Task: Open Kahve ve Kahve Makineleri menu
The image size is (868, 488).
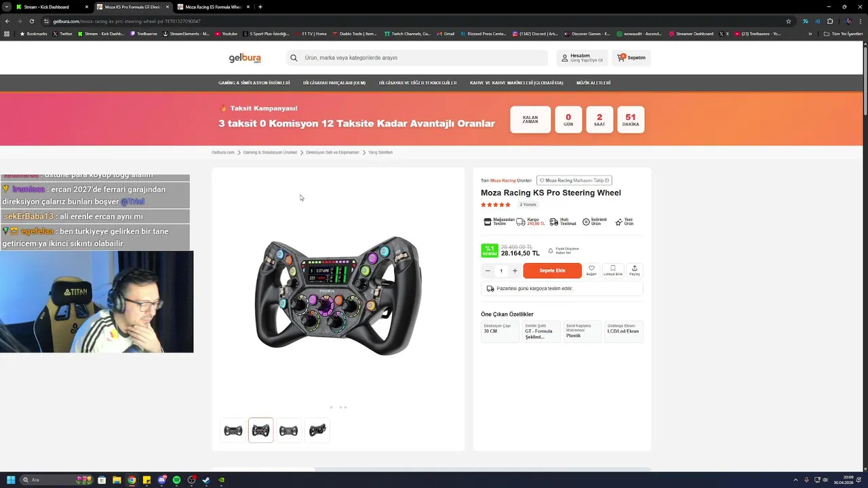Action: click(x=517, y=83)
